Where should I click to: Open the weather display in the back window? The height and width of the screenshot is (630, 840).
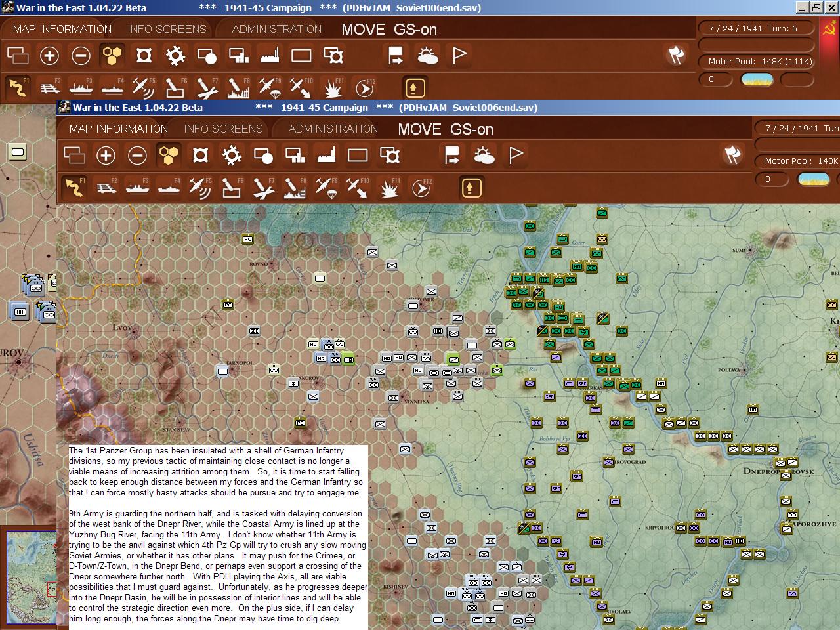click(x=428, y=56)
